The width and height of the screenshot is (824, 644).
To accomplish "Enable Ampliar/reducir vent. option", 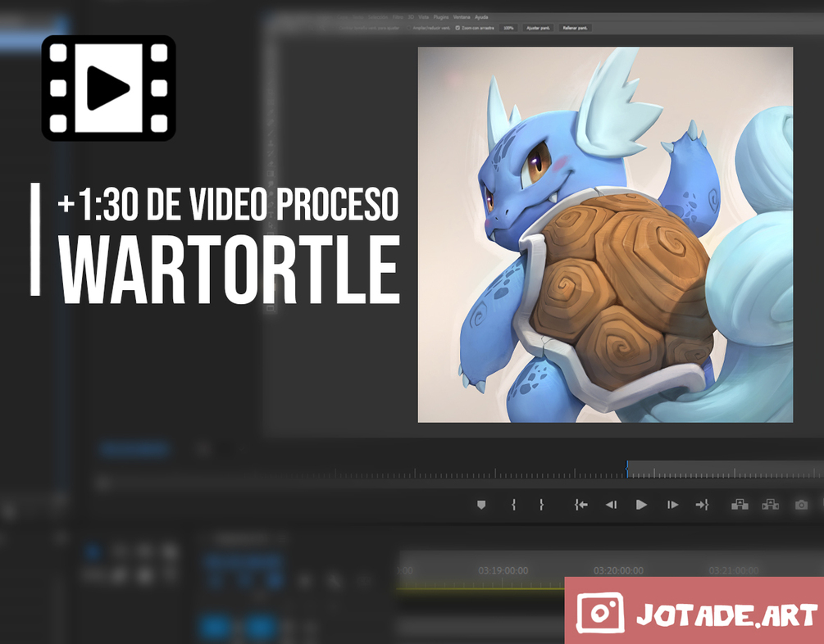I will pyautogui.click(x=409, y=28).
